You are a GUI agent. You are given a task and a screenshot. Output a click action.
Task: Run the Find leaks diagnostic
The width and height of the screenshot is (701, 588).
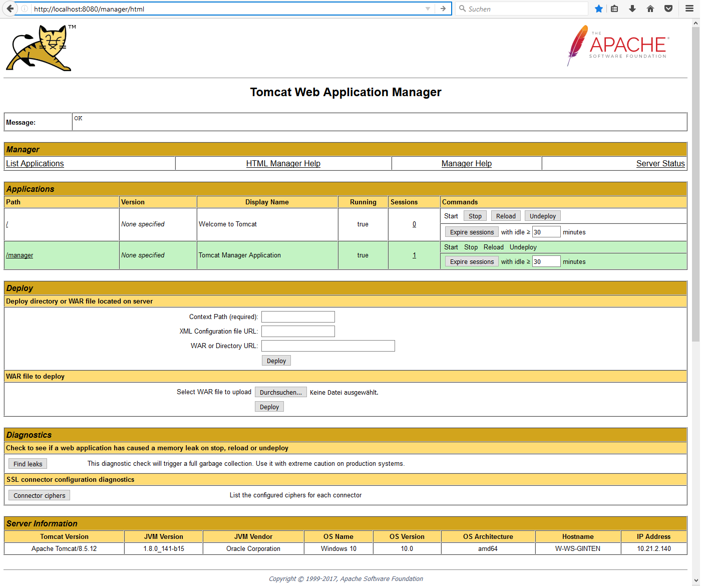tap(27, 463)
